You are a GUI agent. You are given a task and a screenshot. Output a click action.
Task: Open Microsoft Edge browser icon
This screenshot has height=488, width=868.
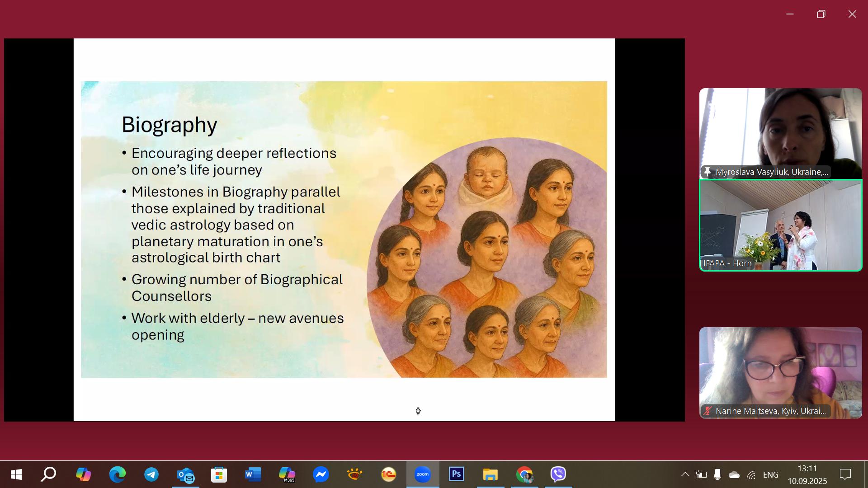click(118, 474)
